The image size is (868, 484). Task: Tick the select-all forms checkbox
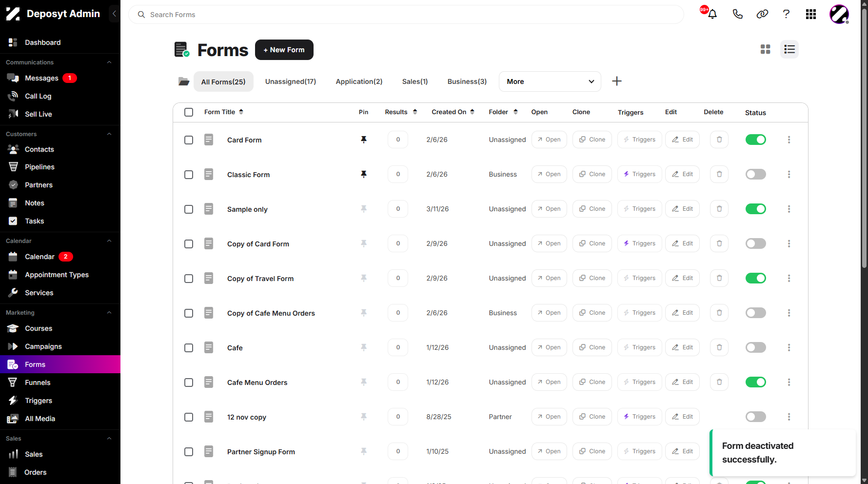coord(189,112)
